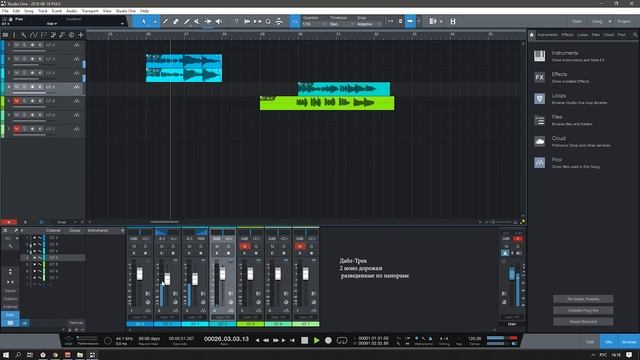Open the Quantize value dropdown
Screen dimensions: 640x360
[315, 24]
